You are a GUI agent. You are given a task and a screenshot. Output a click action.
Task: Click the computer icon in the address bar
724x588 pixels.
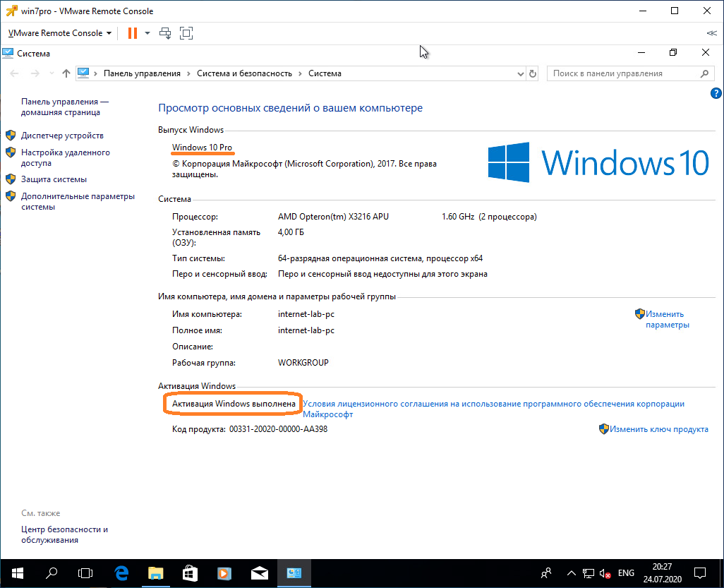[83, 73]
